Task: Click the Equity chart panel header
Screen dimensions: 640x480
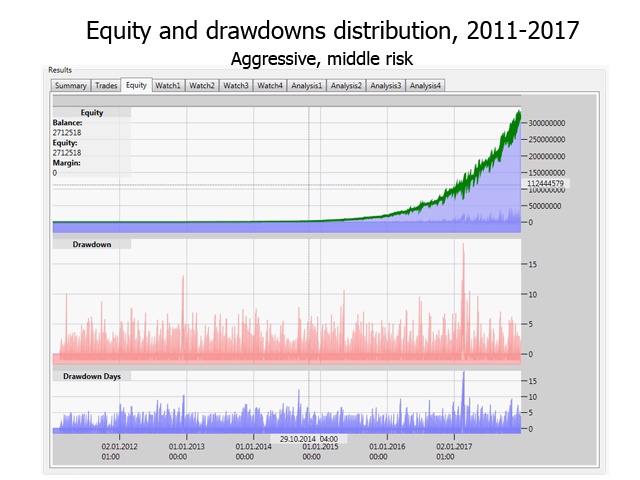Action: [92, 113]
